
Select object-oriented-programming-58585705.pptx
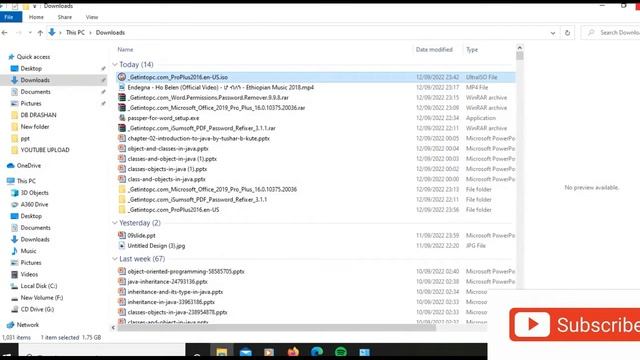186,271
